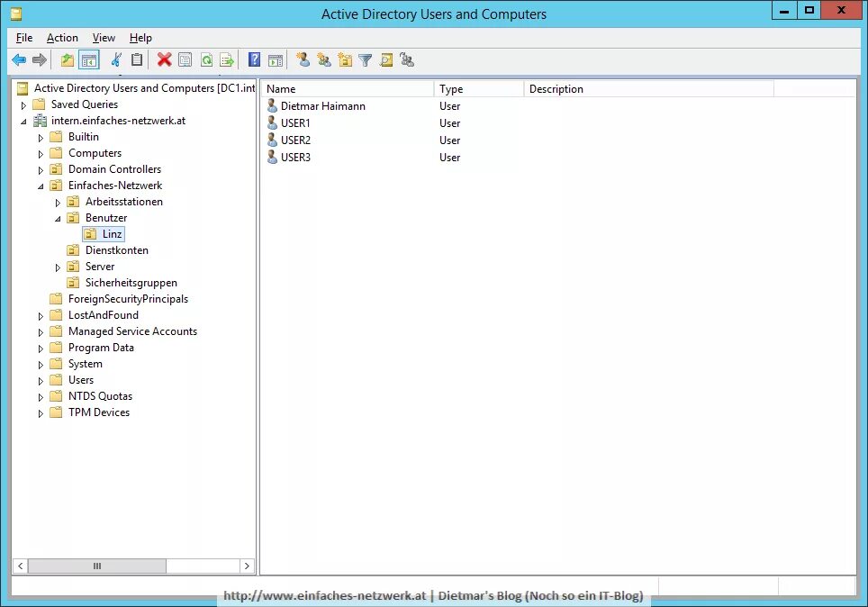868x607 pixels.
Task: Expand the Domain Controllers OU
Action: pyautogui.click(x=41, y=170)
